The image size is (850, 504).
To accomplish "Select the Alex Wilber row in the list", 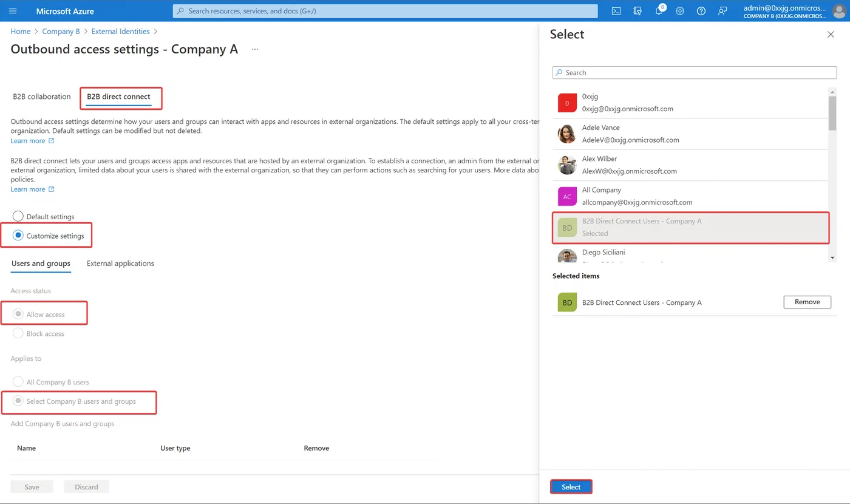I will (690, 165).
